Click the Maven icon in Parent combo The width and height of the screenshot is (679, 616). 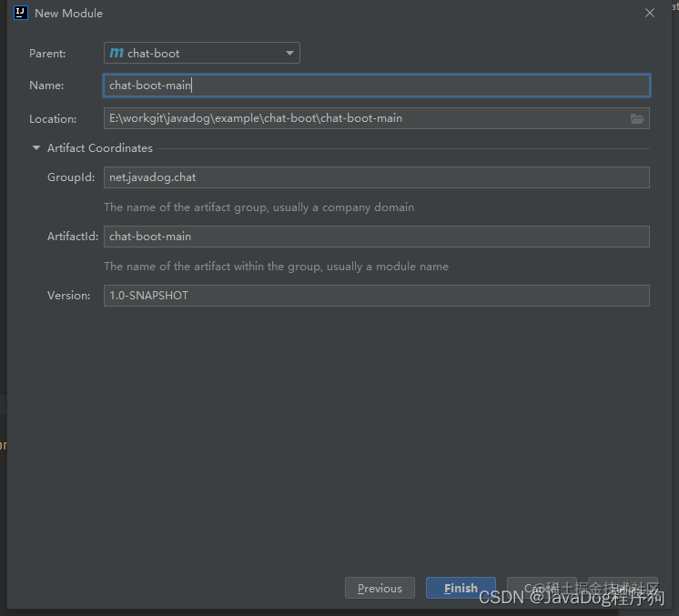tap(117, 53)
